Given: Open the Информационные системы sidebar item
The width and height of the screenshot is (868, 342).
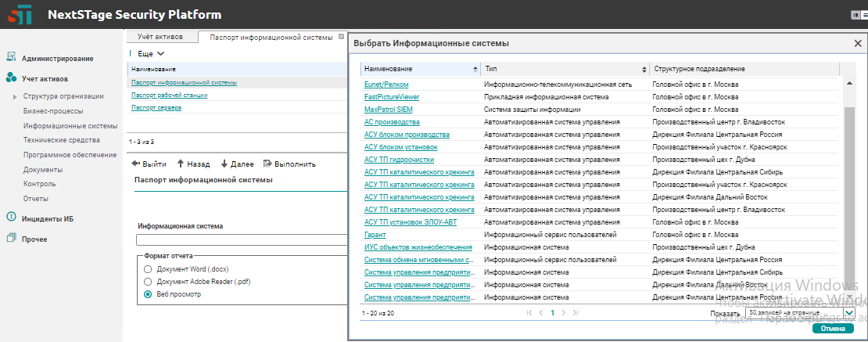Looking at the screenshot, I should tap(70, 125).
